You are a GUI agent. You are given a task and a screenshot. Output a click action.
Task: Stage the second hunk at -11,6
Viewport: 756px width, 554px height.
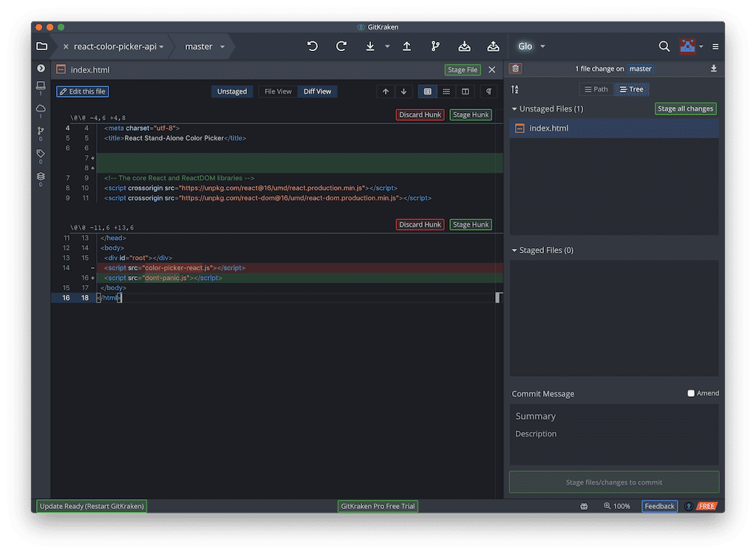[x=471, y=225]
